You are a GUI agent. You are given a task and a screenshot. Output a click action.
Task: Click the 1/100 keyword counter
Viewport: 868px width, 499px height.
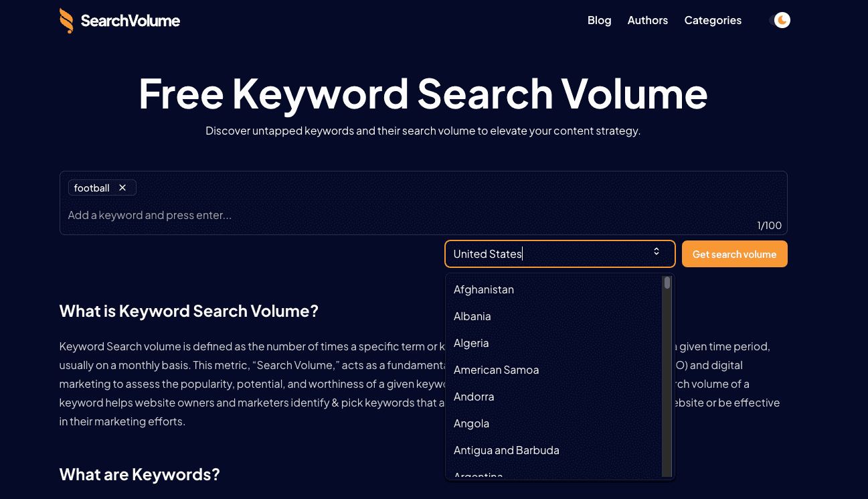(770, 225)
